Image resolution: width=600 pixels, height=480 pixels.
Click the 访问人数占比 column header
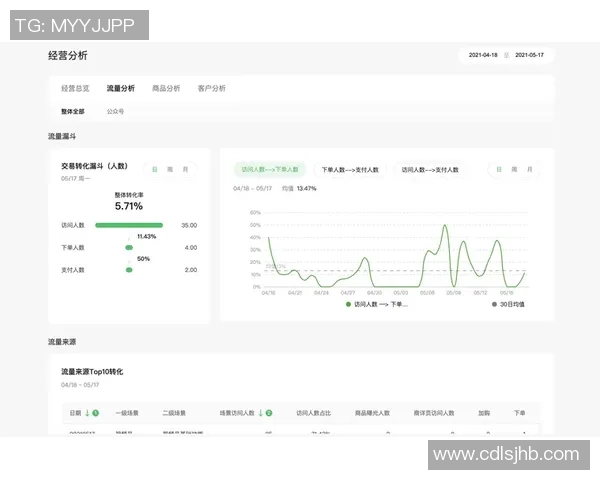(313, 413)
